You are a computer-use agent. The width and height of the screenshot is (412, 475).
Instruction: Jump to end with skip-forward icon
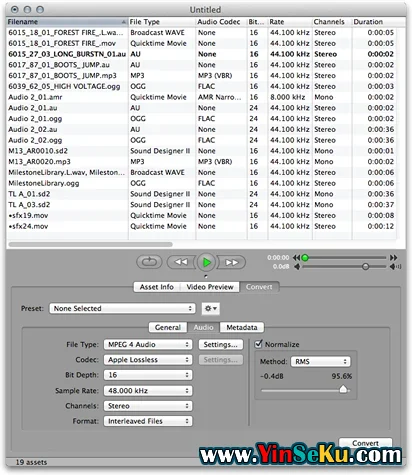(x=394, y=258)
